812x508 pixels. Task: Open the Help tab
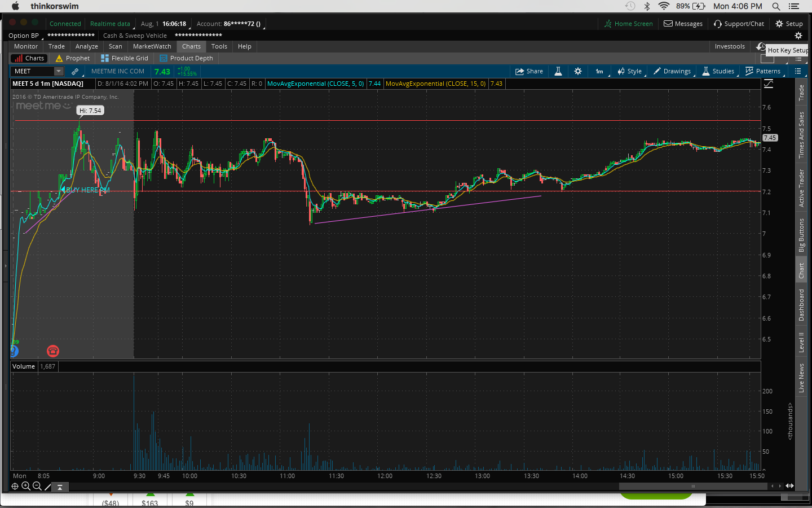(245, 46)
